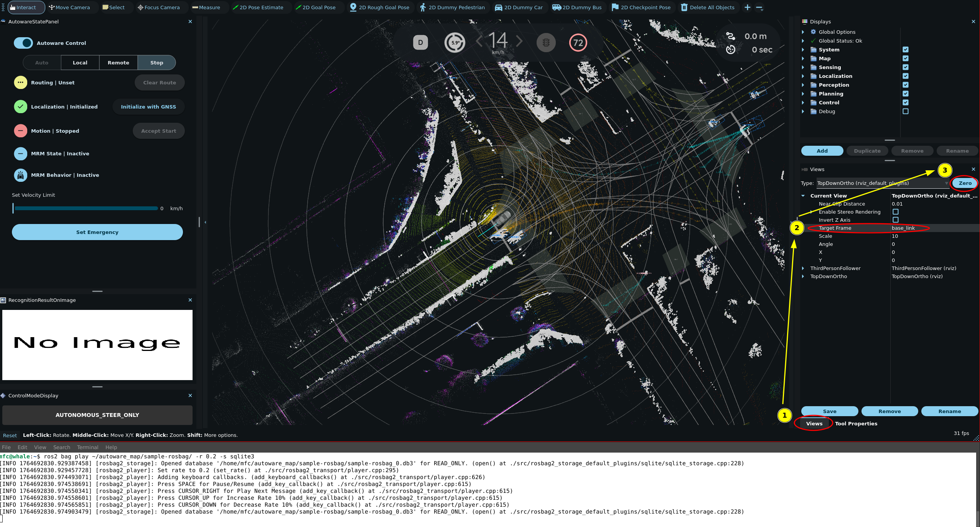Toggle the Autoware Control switch
The height and width of the screenshot is (527, 980).
[23, 43]
